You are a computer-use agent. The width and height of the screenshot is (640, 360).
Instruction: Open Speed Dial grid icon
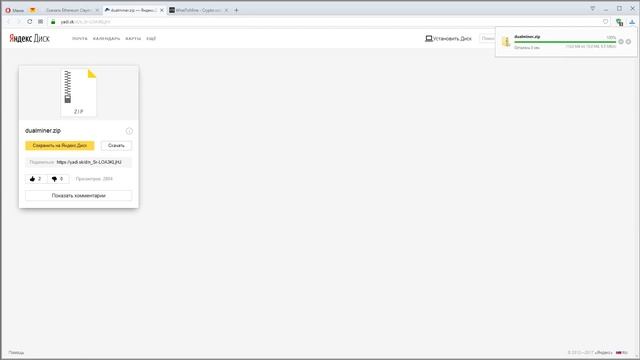tap(40, 22)
